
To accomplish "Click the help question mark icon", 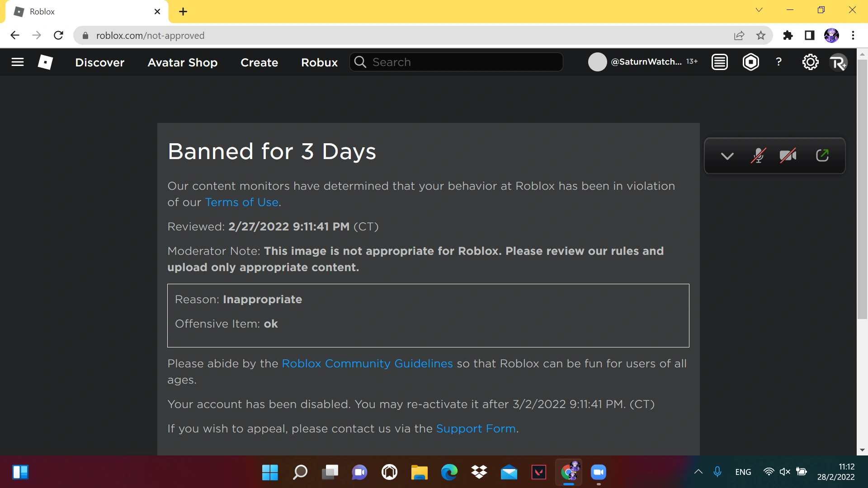I will 778,62.
